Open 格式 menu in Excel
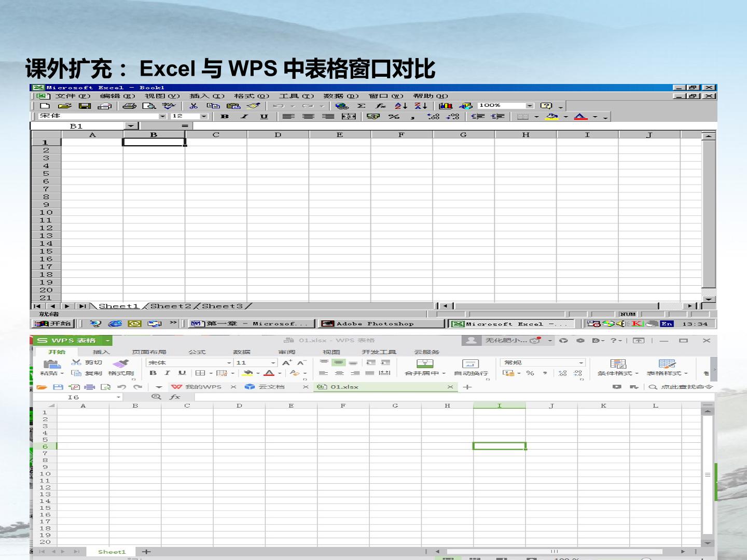The height and width of the screenshot is (560, 747). [252, 96]
